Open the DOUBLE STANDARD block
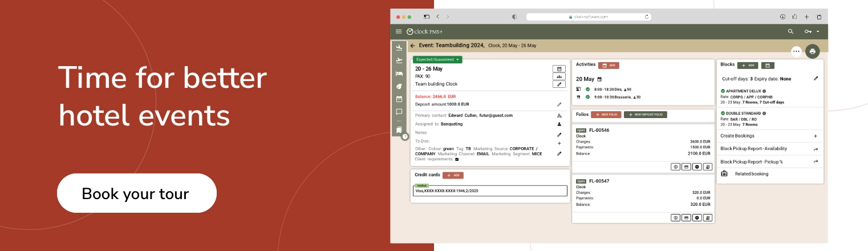The height and width of the screenshot is (251, 868). pyautogui.click(x=742, y=113)
